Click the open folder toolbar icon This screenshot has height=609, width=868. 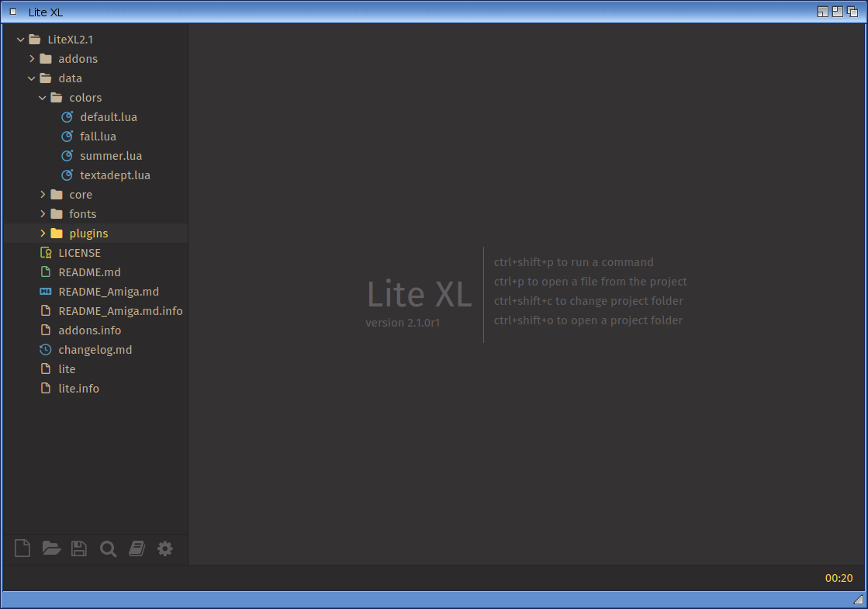pyautogui.click(x=51, y=548)
